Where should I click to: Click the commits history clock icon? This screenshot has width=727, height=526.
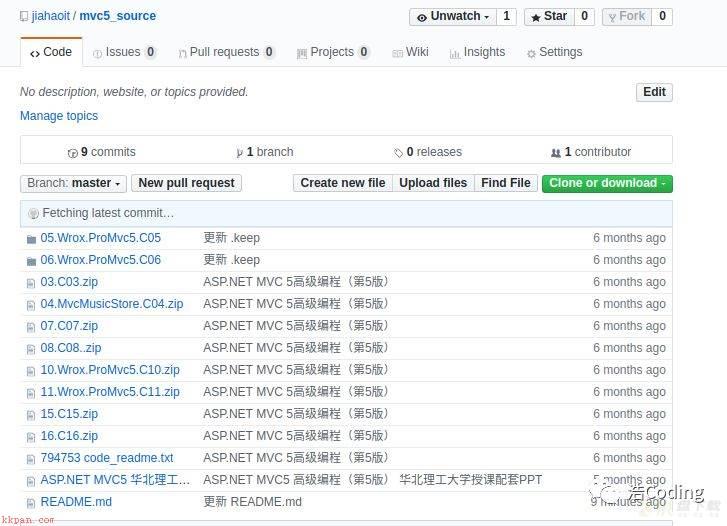point(72,153)
